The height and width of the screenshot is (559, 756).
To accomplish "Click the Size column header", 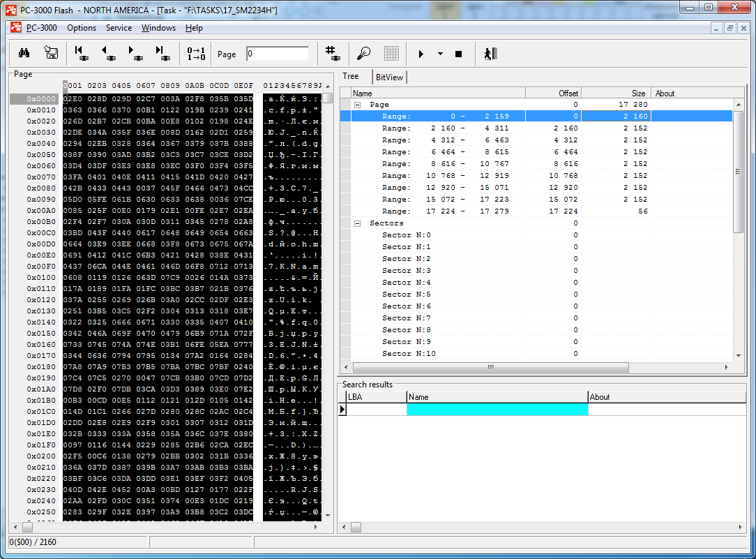I will point(615,93).
